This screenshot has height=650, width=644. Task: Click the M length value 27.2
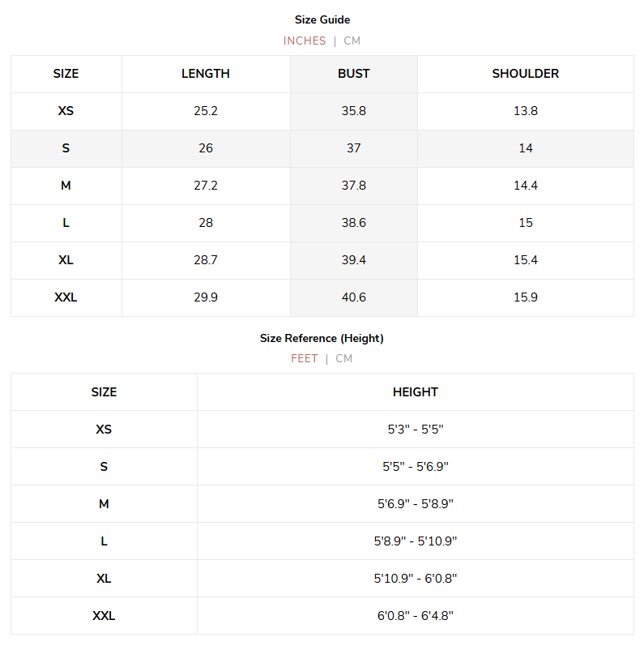(206, 186)
